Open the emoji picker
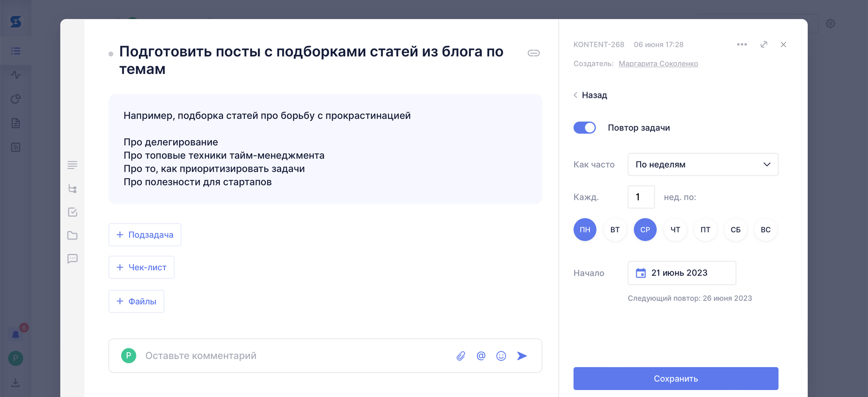 501,356
